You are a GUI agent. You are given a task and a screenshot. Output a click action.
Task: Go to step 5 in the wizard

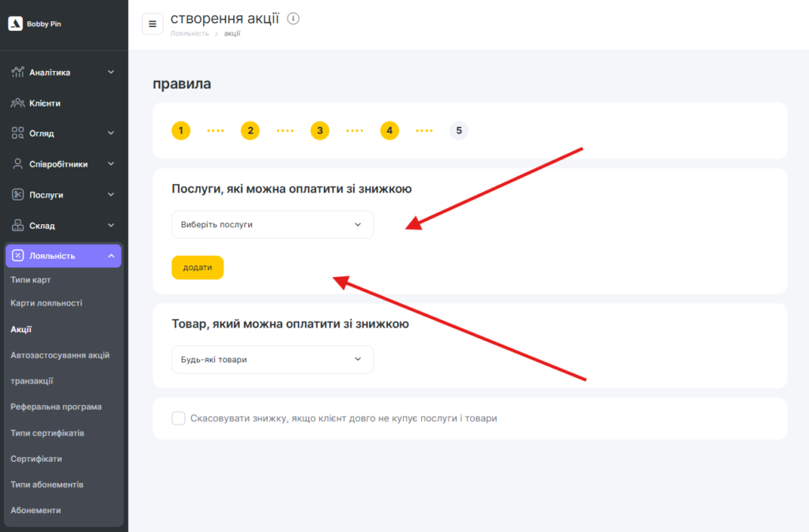click(x=458, y=131)
